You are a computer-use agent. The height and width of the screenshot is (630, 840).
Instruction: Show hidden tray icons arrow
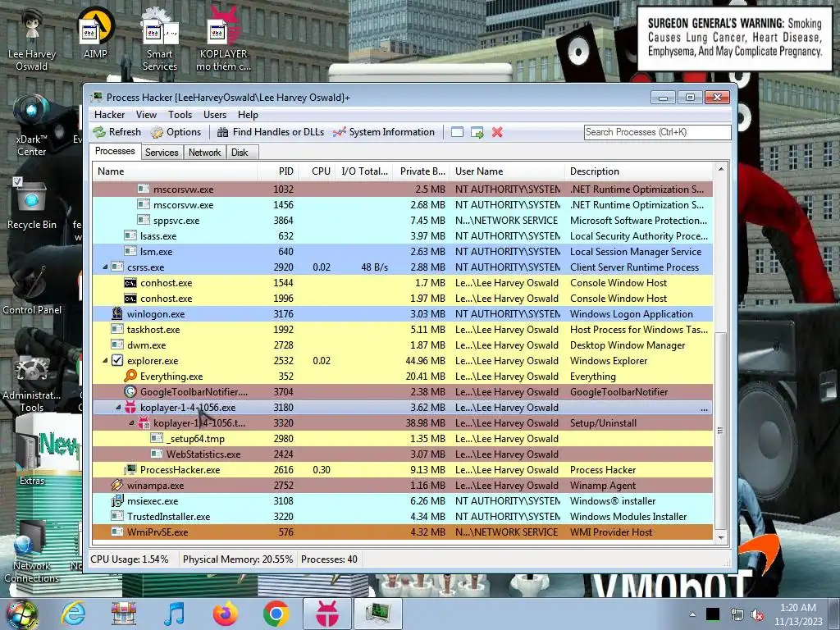692,614
